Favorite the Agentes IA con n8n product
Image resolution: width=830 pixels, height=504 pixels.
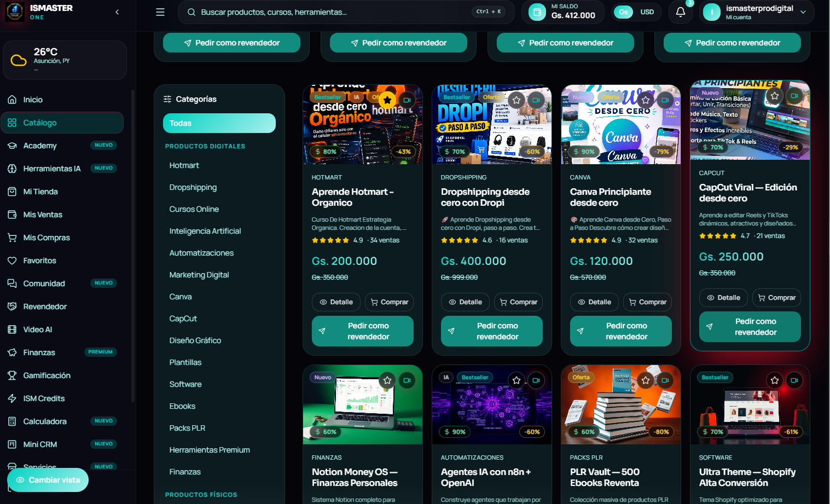click(516, 380)
